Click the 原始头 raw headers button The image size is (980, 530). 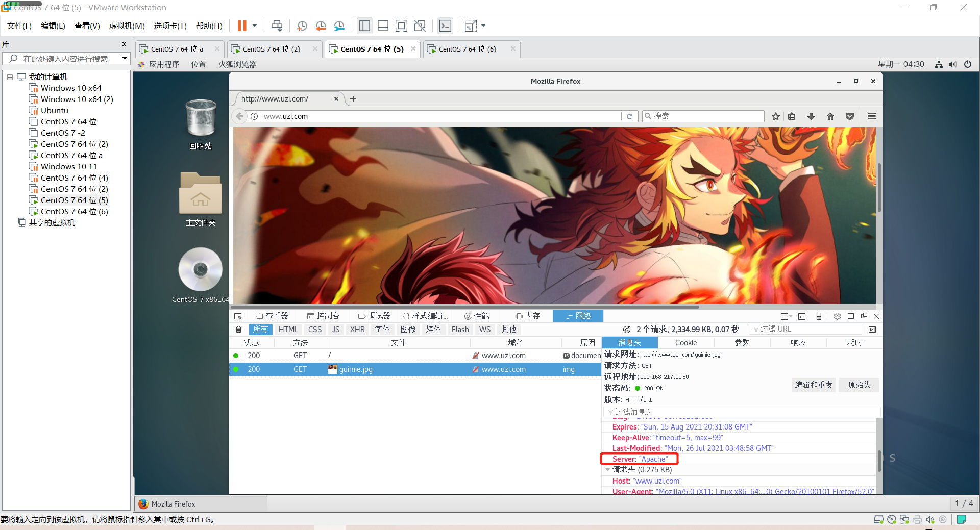pyautogui.click(x=860, y=385)
